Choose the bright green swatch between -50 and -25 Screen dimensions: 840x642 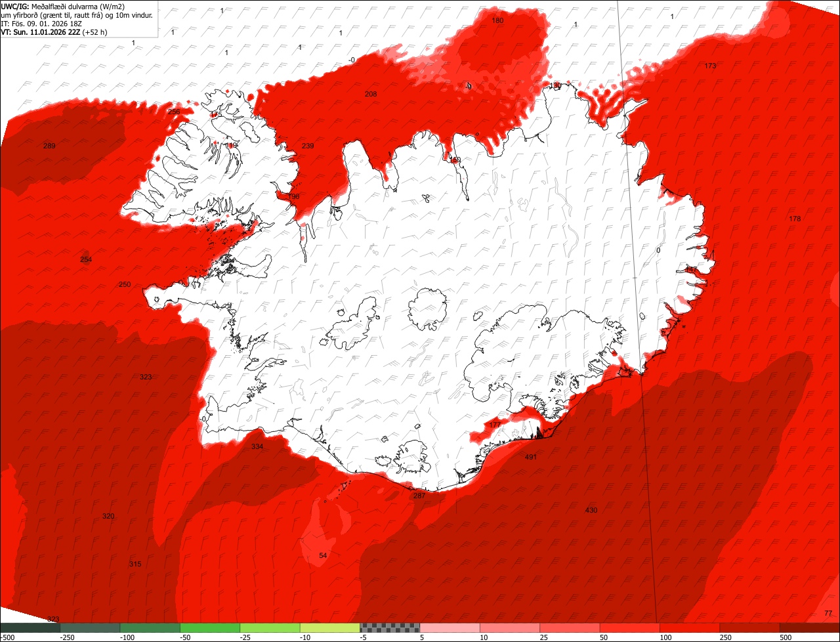point(210,628)
